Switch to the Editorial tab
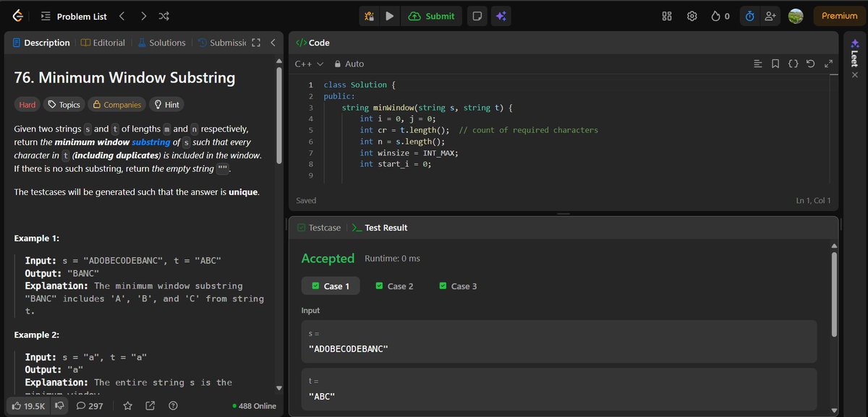 pyautogui.click(x=103, y=43)
